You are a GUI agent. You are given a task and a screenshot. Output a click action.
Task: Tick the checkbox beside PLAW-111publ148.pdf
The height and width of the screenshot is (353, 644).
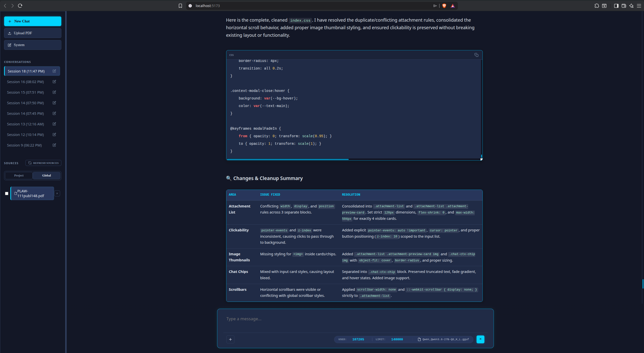[x=7, y=193]
